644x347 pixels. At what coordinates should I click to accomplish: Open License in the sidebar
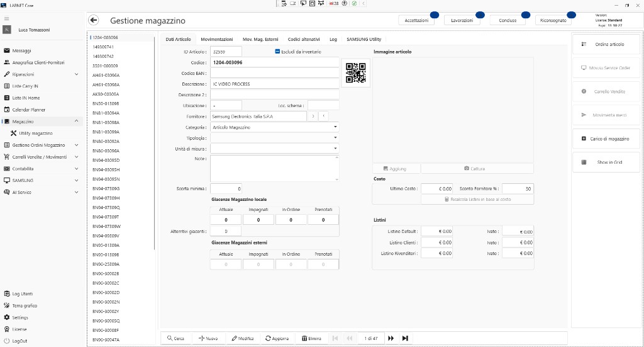(19, 329)
